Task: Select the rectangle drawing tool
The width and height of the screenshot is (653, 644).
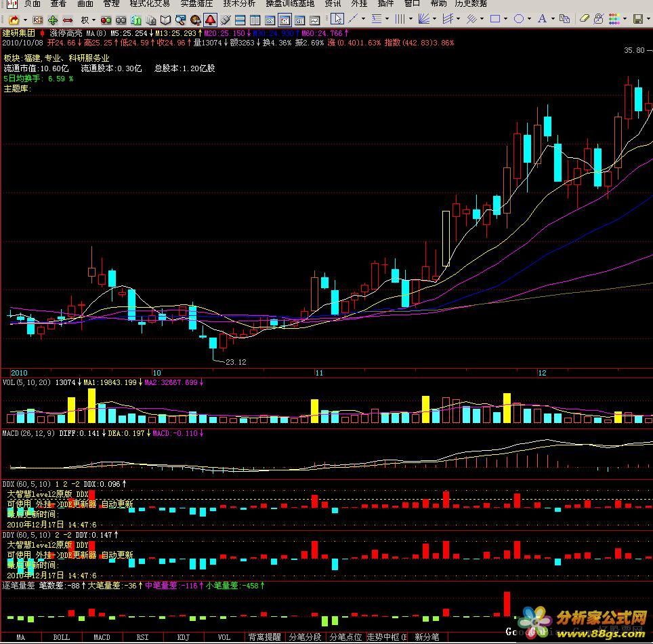Action: coord(495,19)
